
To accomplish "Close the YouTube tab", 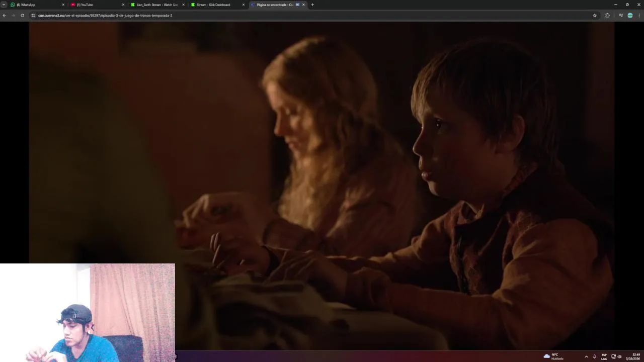I will pos(123,5).
